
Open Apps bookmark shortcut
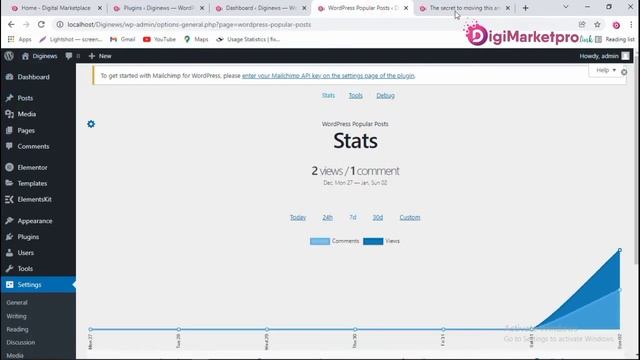(x=20, y=39)
